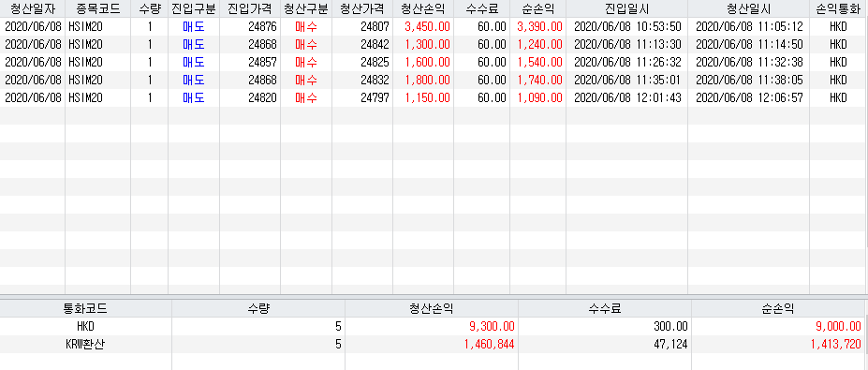
Task: Click exit time 2020/06/08 12:06:57
Action: [749, 97]
